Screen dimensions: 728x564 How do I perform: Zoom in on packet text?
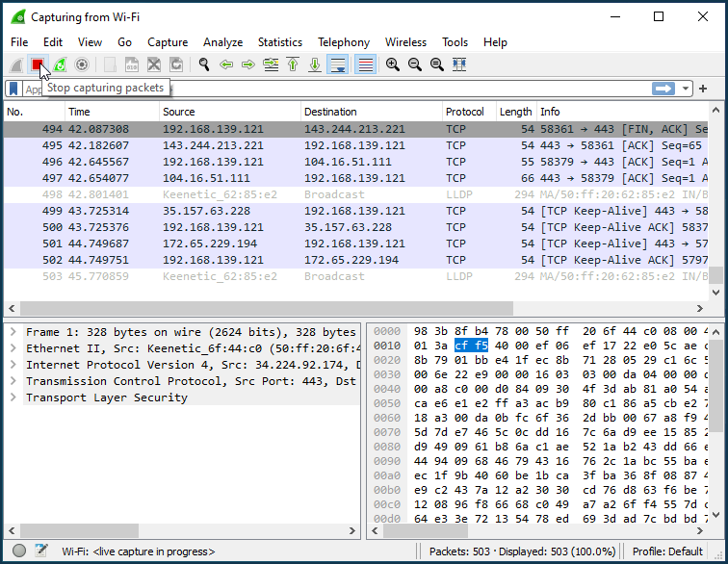(x=393, y=64)
